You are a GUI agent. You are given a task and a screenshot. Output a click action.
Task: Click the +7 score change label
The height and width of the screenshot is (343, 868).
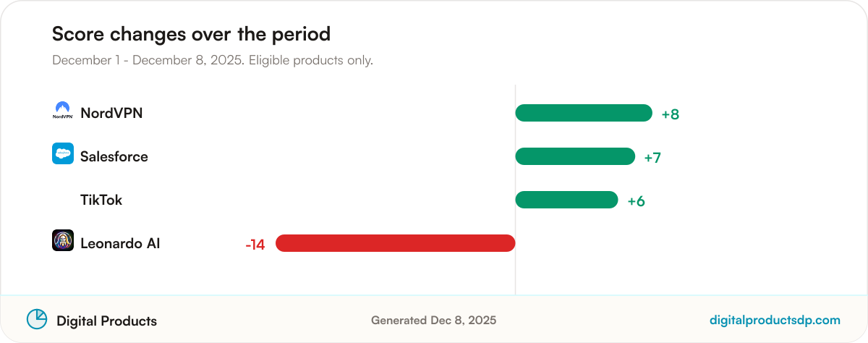[652, 158]
